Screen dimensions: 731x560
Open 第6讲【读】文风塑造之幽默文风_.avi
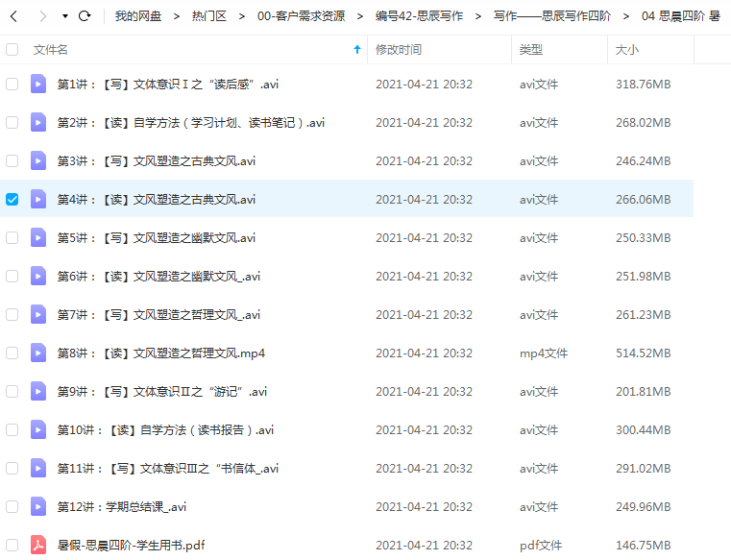158,276
